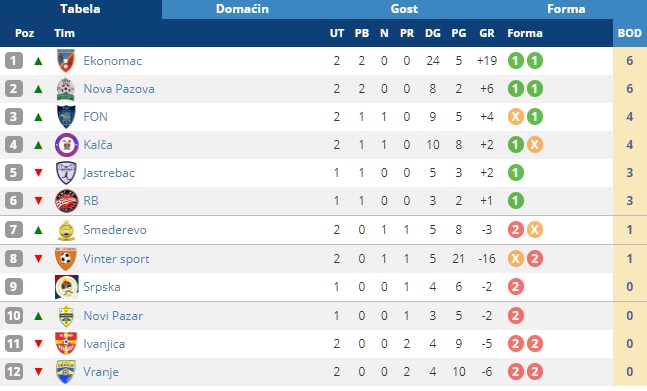This screenshot has width=647, height=391.
Task: Click the Ekonomac team crest icon
Action: pyautogui.click(x=66, y=61)
